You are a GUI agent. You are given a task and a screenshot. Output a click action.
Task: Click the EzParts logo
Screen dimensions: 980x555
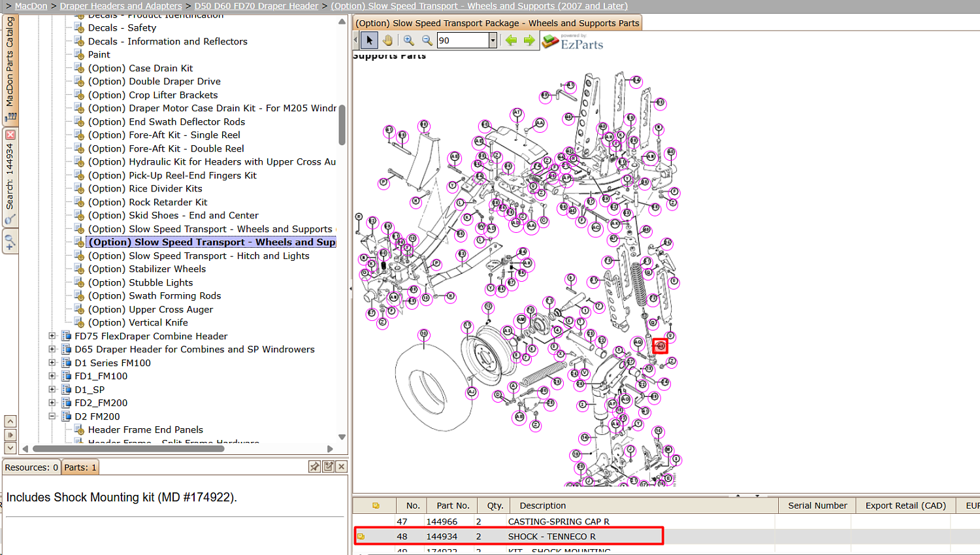(572, 42)
